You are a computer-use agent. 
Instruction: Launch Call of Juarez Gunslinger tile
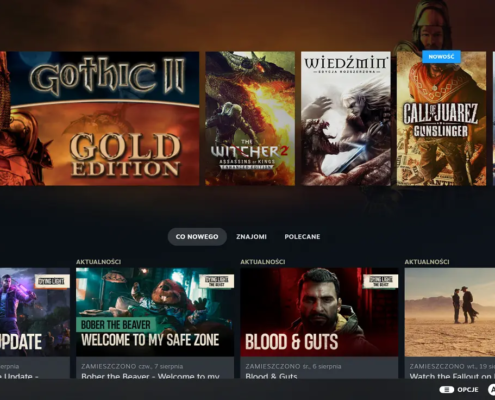441,118
